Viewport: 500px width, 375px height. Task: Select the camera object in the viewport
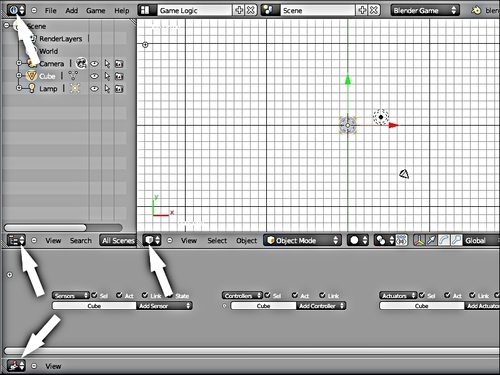pyautogui.click(x=404, y=174)
